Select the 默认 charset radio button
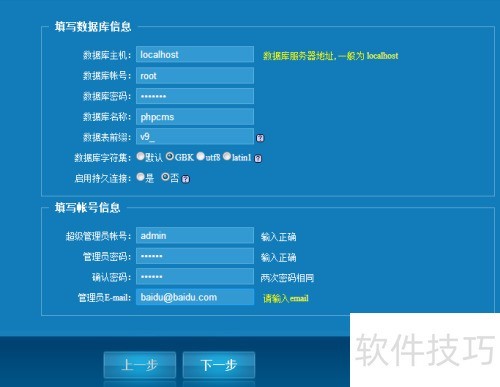 [140, 156]
